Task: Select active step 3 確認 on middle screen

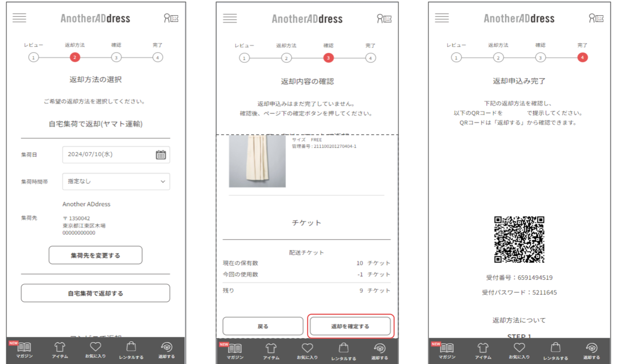Action: pyautogui.click(x=328, y=58)
